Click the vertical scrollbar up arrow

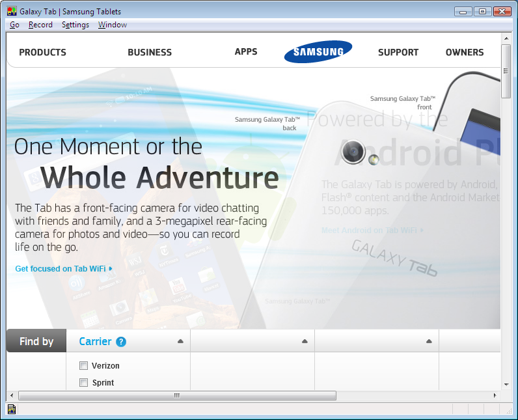(x=506, y=38)
